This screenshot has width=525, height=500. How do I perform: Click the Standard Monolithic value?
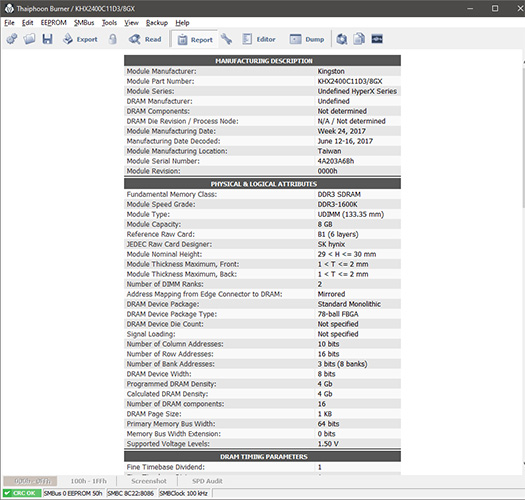pyautogui.click(x=349, y=304)
